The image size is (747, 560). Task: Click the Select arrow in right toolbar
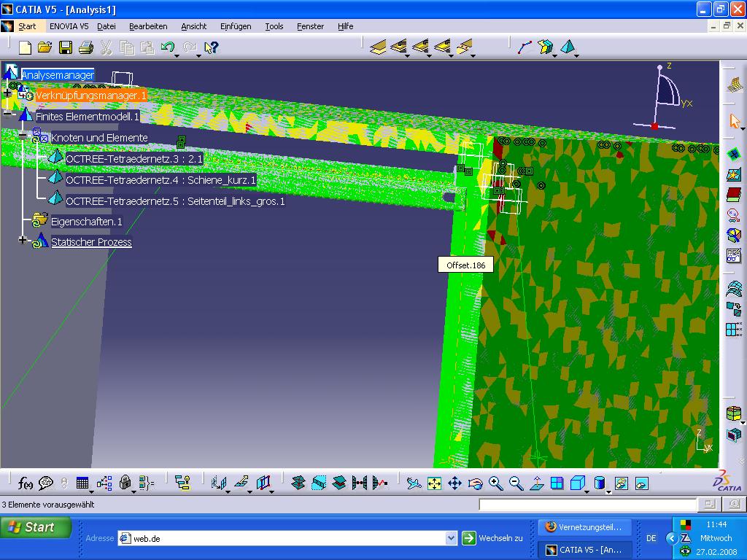pos(734,120)
